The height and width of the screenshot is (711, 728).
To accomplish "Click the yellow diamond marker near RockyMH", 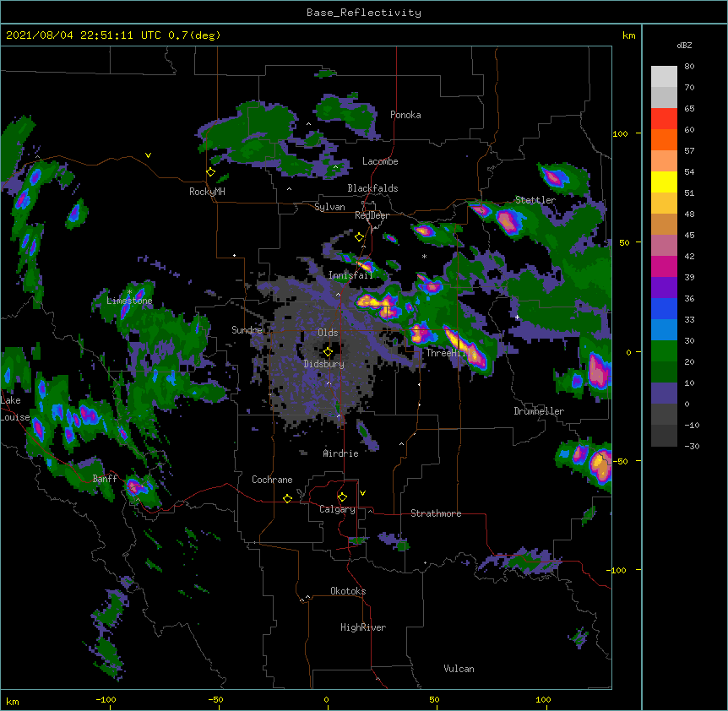I will pos(210,171).
